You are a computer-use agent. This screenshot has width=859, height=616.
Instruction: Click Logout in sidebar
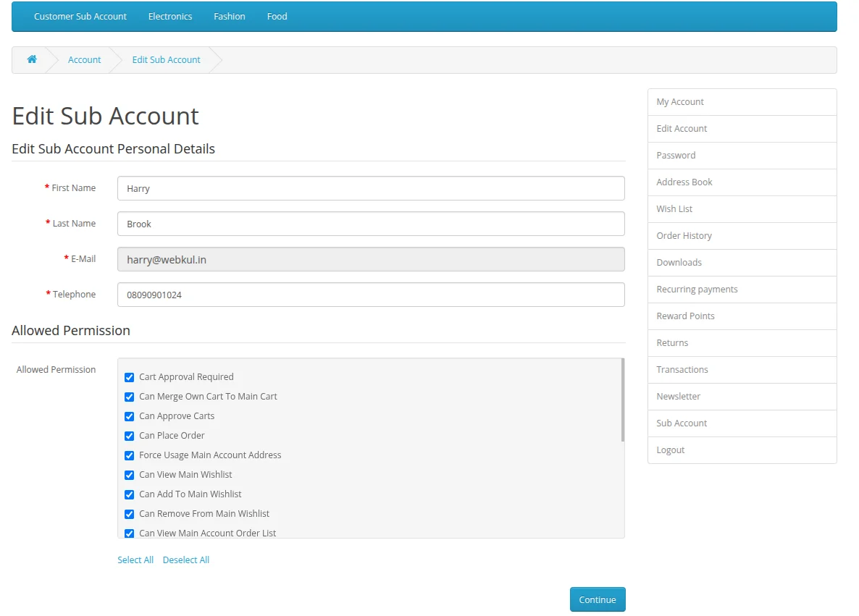click(742, 450)
